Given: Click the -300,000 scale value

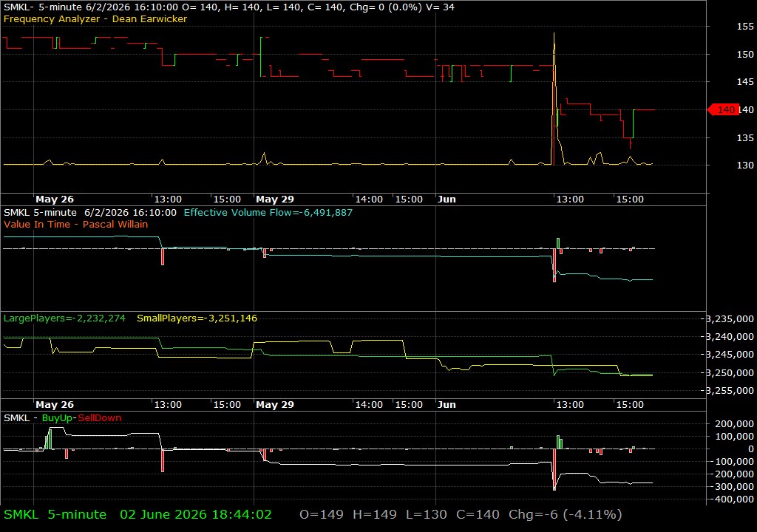Looking at the screenshot, I should tap(733, 487).
